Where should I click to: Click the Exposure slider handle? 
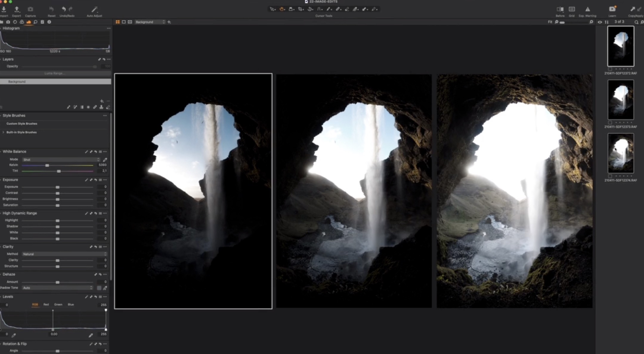tap(58, 187)
